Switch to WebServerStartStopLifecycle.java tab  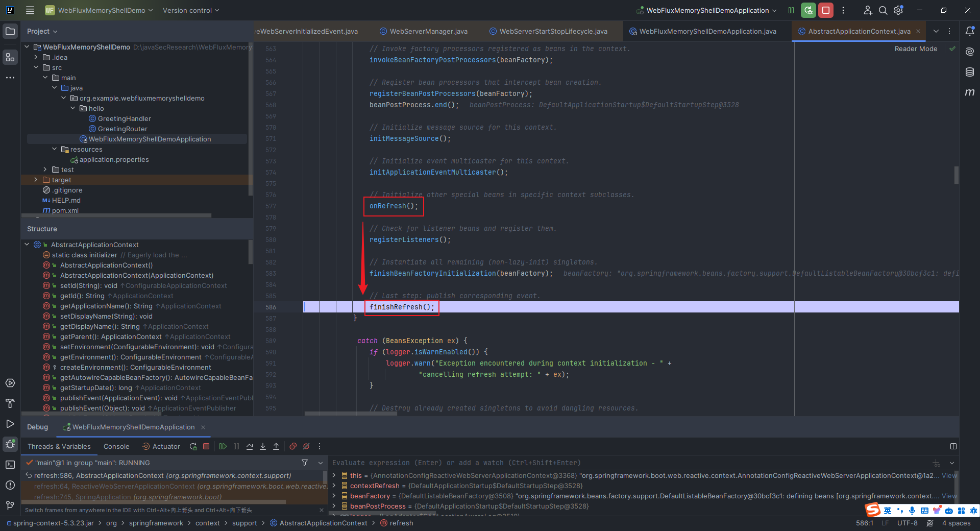(x=549, y=31)
